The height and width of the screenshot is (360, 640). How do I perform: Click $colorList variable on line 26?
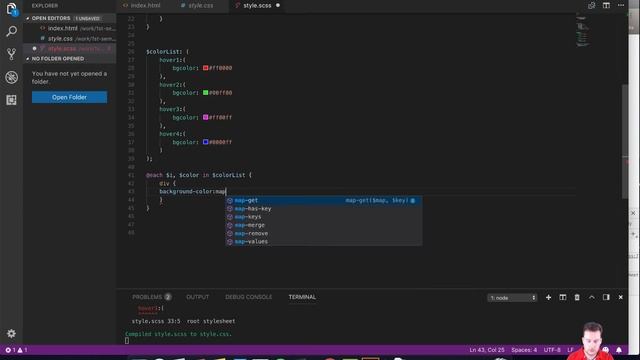163,52
